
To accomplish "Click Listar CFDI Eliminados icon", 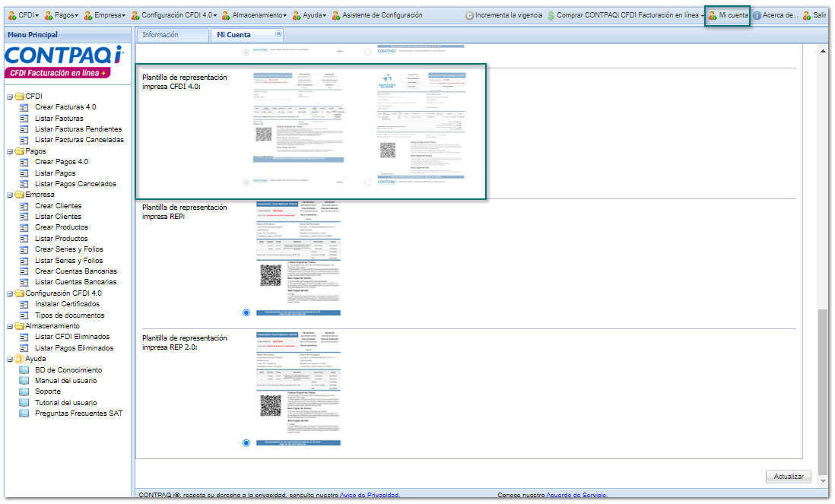I will (24, 338).
